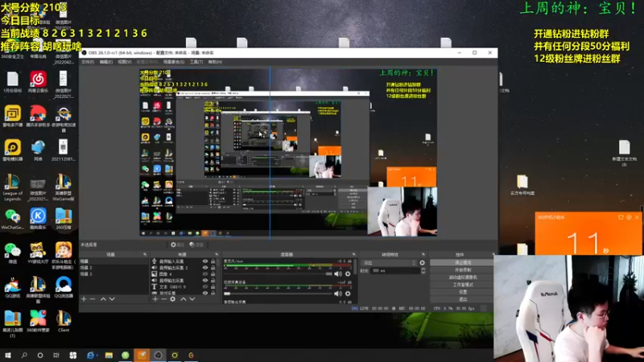
Task: Toggle lock for 音频输入采集 source
Action: click(213, 261)
